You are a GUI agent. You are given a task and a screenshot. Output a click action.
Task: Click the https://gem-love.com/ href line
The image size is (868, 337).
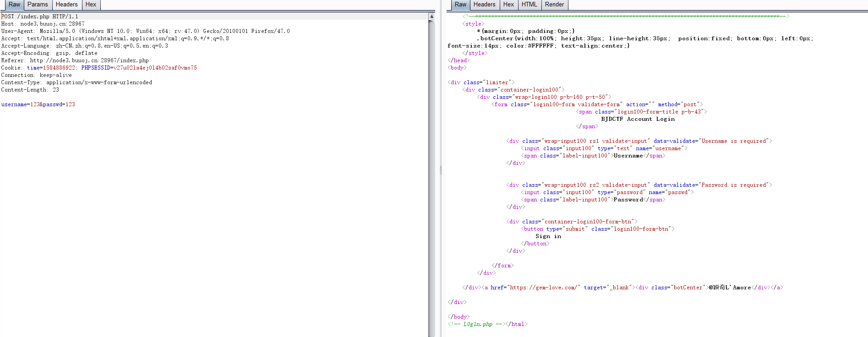pyautogui.click(x=623, y=288)
